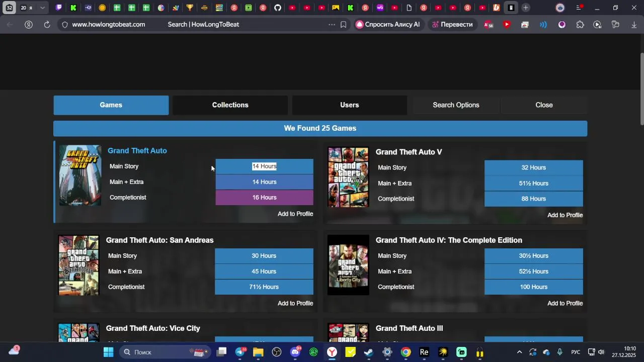Open Task View in the taskbar
644x362 pixels.
[221, 352]
